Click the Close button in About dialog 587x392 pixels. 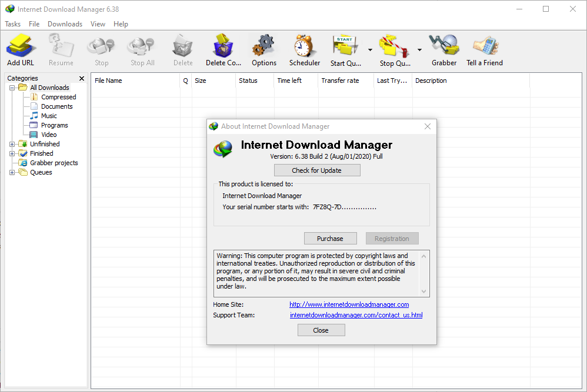click(x=321, y=330)
